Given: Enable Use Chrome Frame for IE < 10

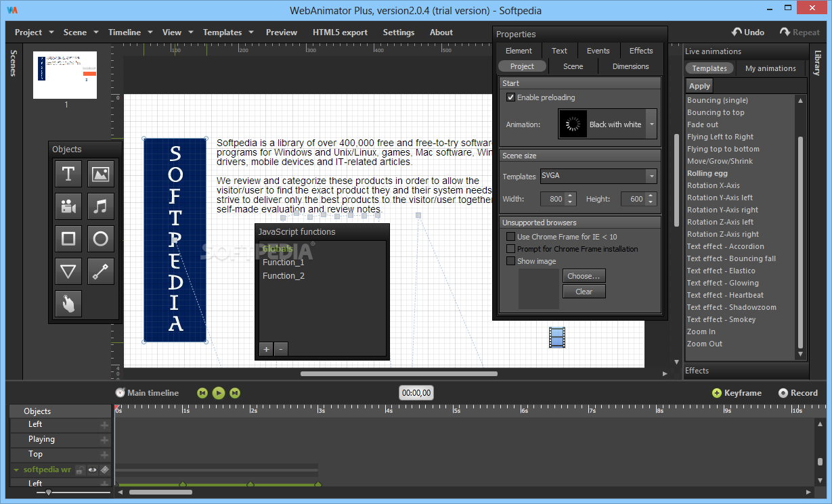Looking at the screenshot, I should [510, 237].
